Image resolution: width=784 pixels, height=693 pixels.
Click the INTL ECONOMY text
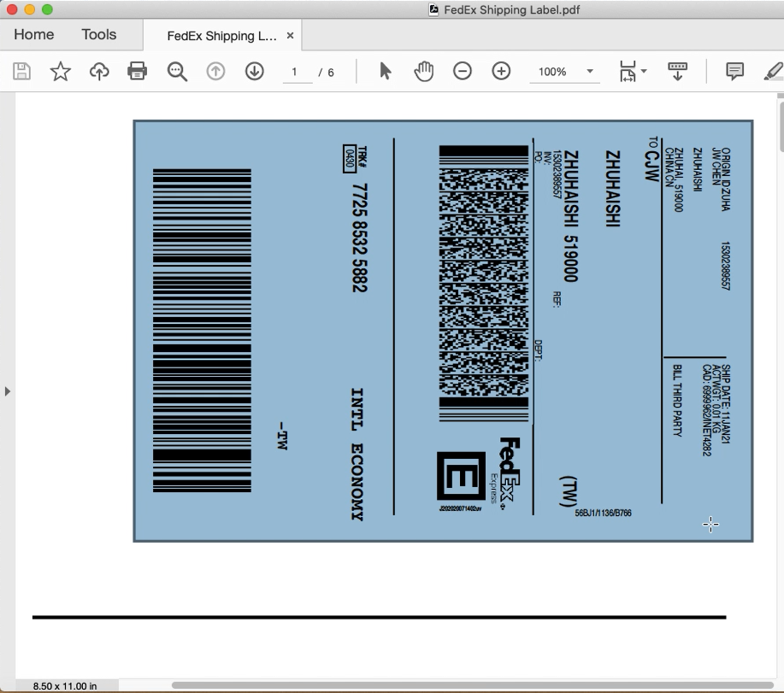[x=357, y=455]
